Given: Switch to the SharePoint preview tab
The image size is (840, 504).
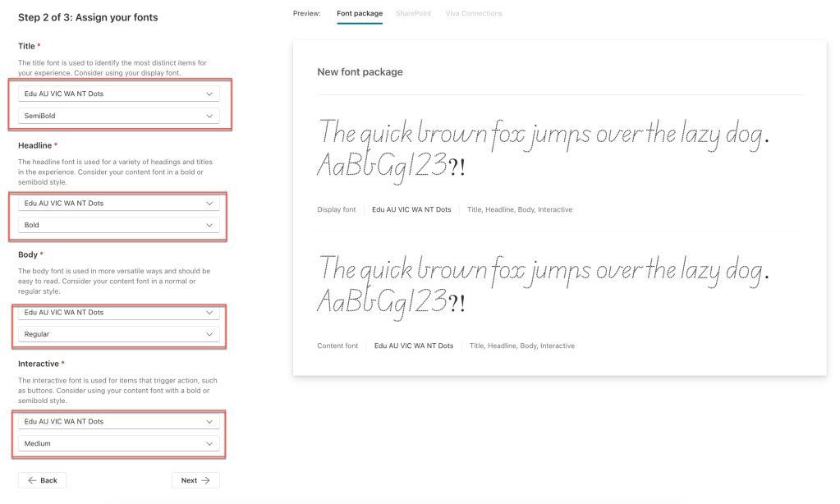Looking at the screenshot, I should [413, 14].
